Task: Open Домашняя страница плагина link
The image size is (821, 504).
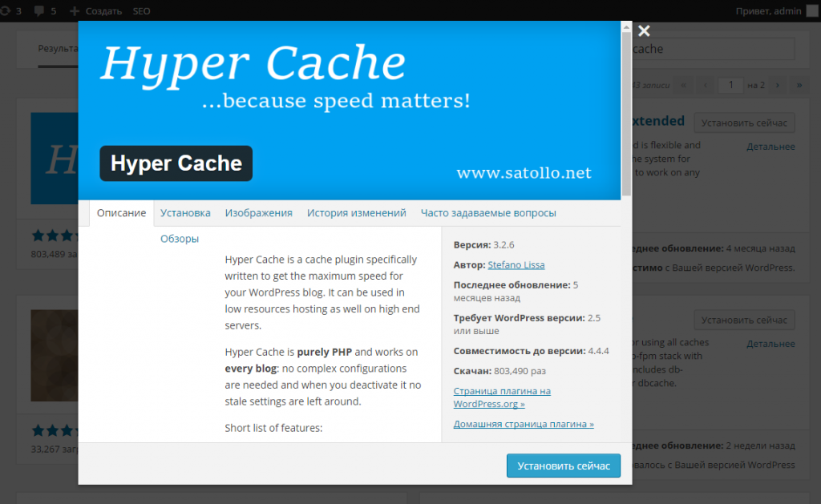Action: point(524,424)
